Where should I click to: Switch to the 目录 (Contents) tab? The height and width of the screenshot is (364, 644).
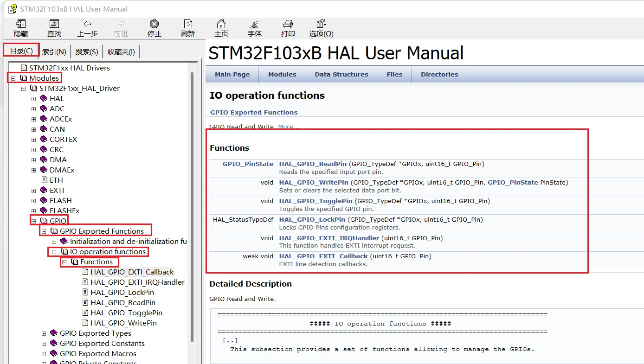pyautogui.click(x=21, y=51)
